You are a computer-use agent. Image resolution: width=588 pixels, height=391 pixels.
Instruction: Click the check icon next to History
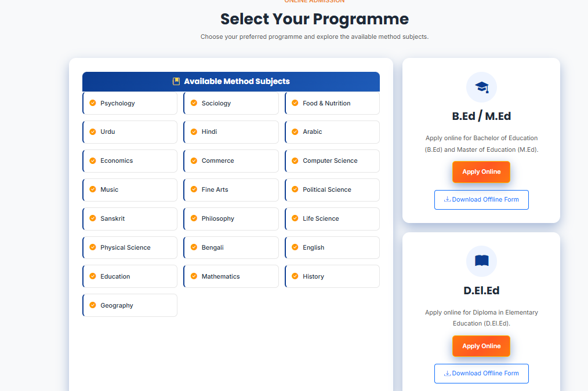point(295,276)
